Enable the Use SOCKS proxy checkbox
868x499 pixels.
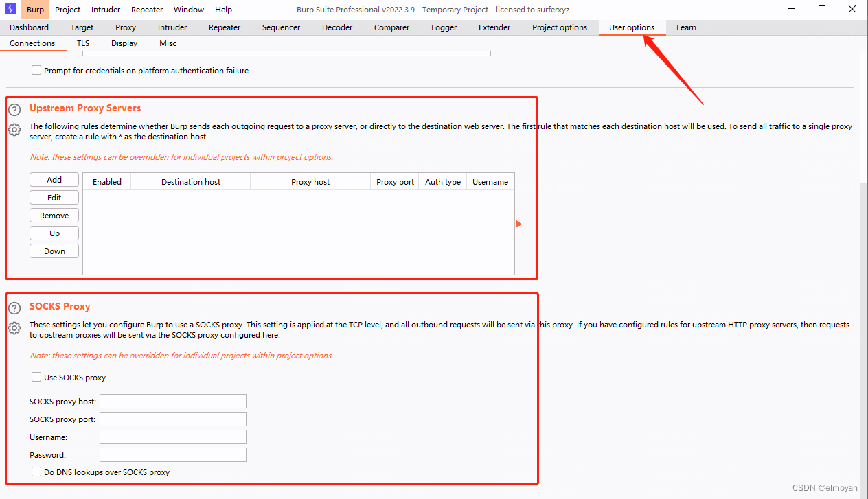pyautogui.click(x=36, y=377)
